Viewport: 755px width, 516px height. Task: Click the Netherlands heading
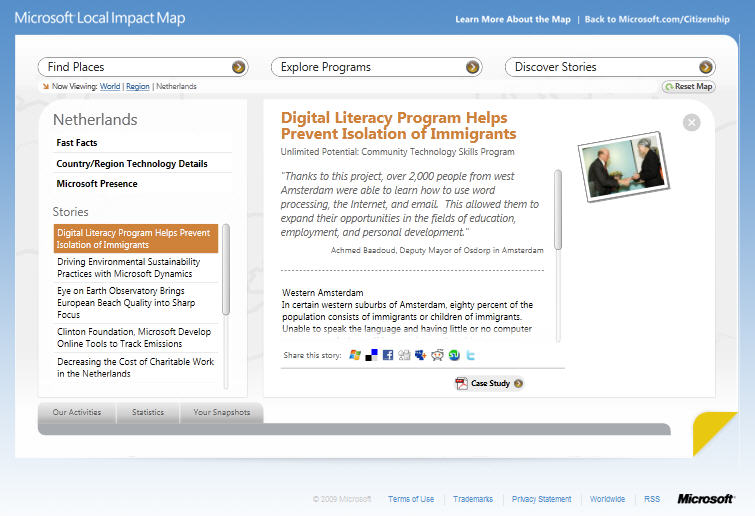pos(95,119)
